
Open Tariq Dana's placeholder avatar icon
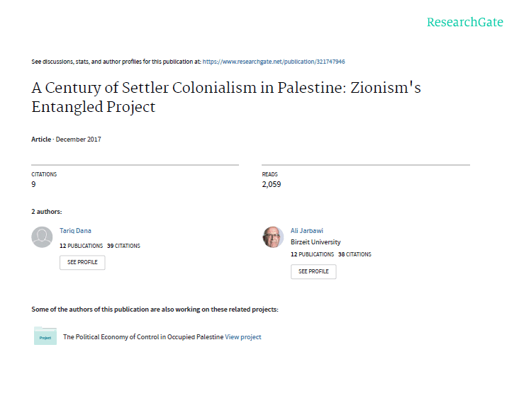pos(43,237)
